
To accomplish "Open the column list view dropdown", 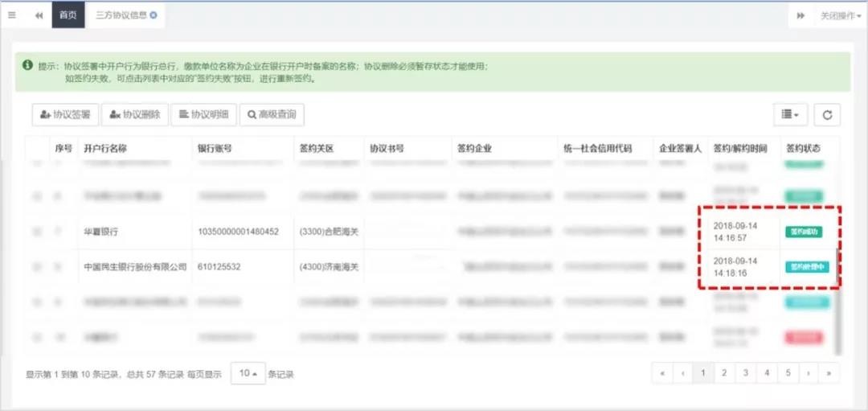I will [x=791, y=115].
